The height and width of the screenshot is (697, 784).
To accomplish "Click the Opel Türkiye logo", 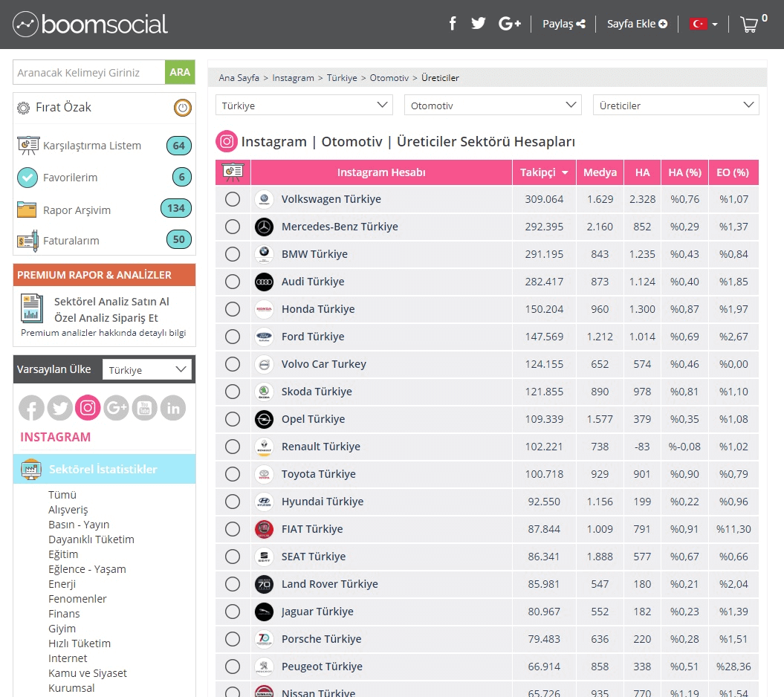I will (264, 419).
